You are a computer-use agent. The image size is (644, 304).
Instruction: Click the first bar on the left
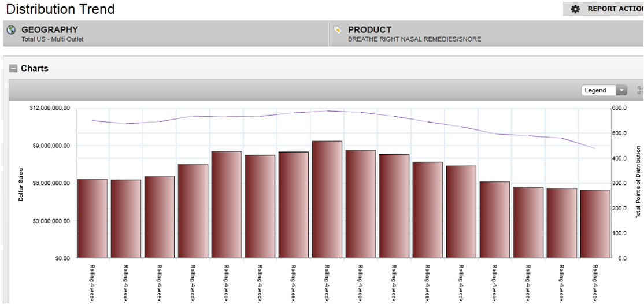point(92,218)
